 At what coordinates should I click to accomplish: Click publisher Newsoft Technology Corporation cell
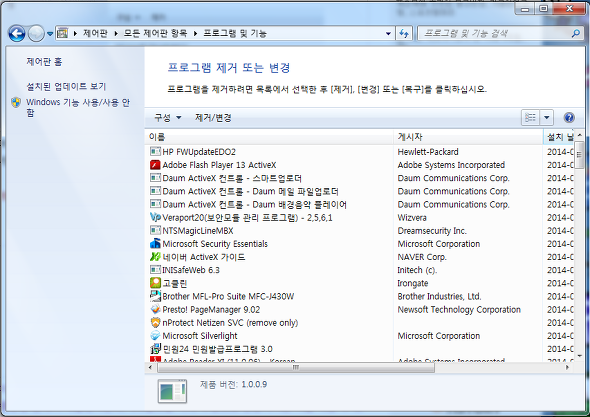(459, 310)
